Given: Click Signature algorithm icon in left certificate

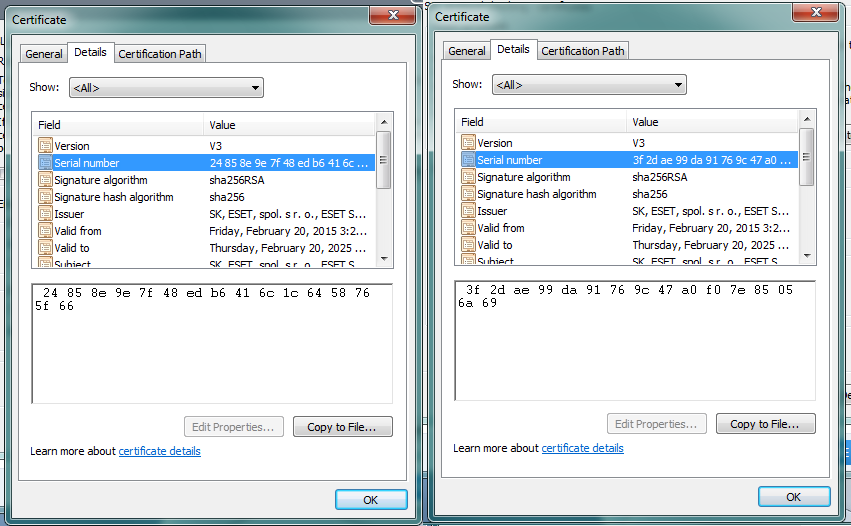Looking at the screenshot, I should pyautogui.click(x=45, y=180).
